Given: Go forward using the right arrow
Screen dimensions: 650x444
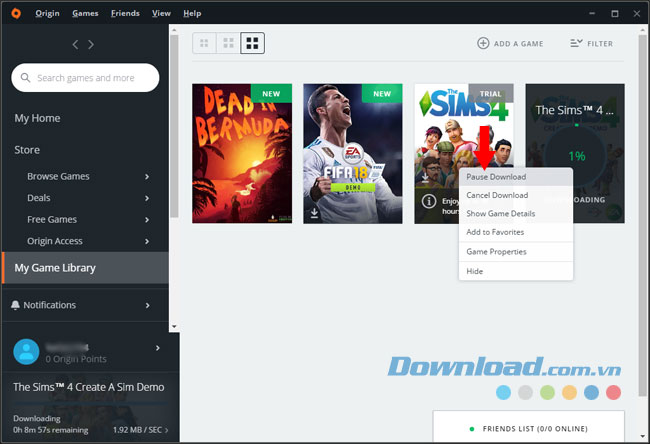Looking at the screenshot, I should coord(91,45).
